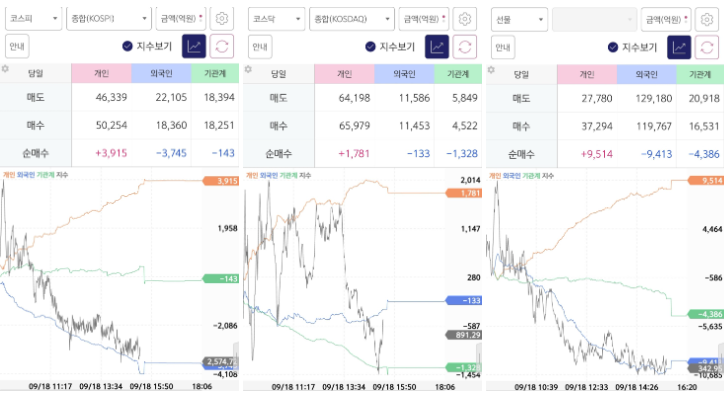The width and height of the screenshot is (727, 395).
Task: Refresh the futures panel data
Action: [x=707, y=47]
